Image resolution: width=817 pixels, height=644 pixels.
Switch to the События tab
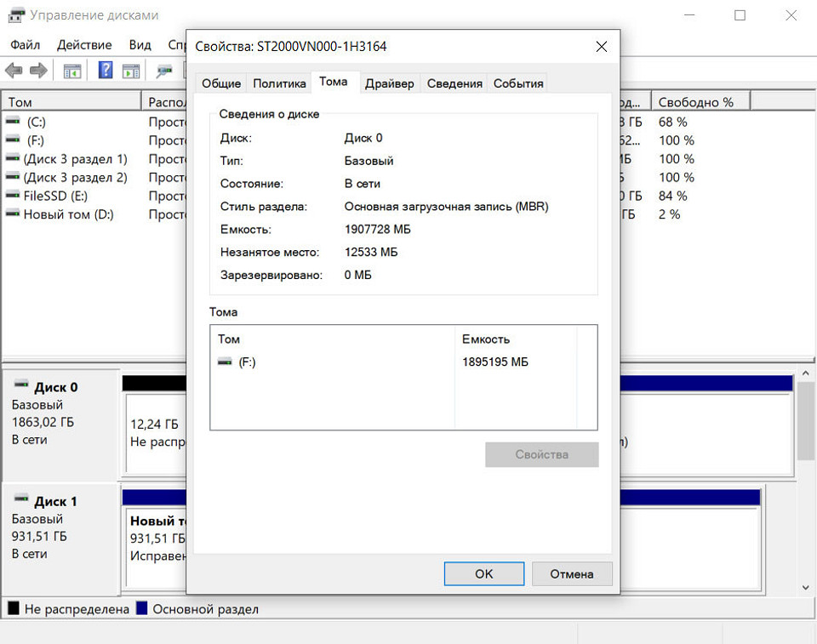(x=517, y=83)
